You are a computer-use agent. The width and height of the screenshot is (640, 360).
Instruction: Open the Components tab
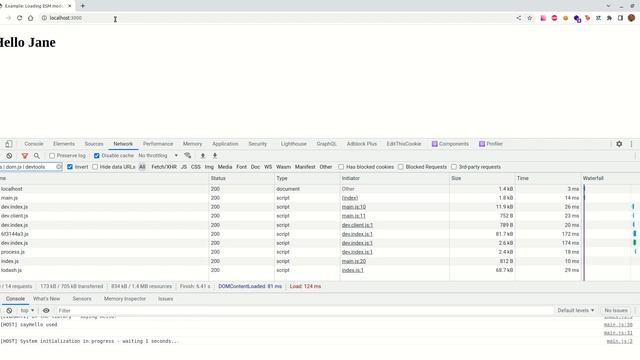450,144
